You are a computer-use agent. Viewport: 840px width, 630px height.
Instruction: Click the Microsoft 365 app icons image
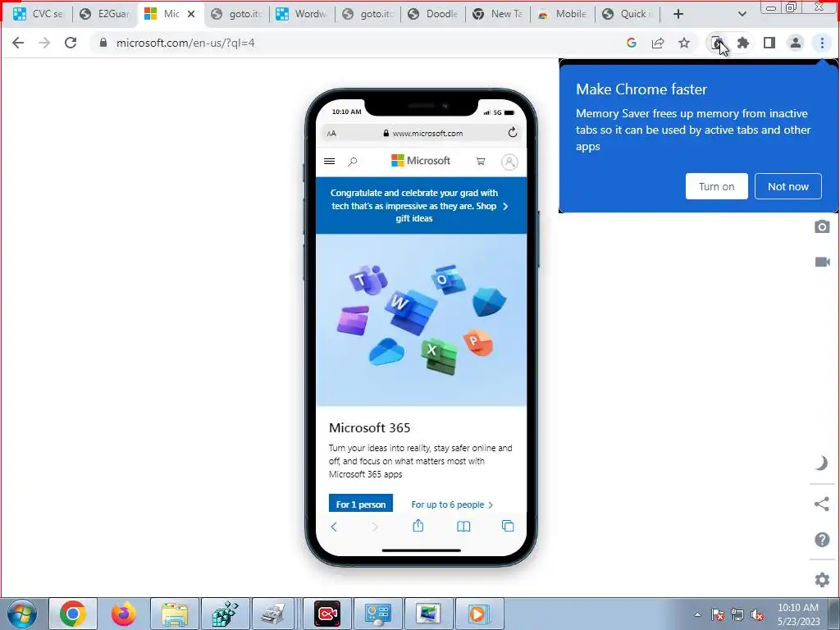pos(421,320)
